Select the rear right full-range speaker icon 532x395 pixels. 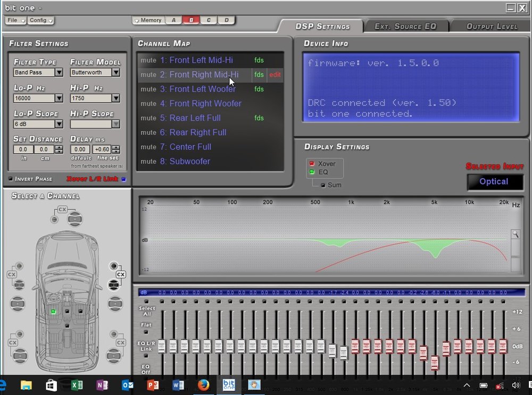[114, 355]
